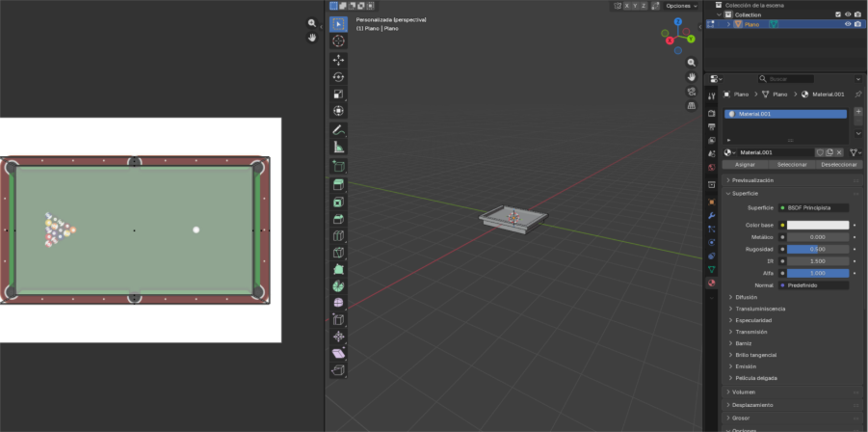
Task: Pick the Annotate pencil tool
Action: coord(338,129)
